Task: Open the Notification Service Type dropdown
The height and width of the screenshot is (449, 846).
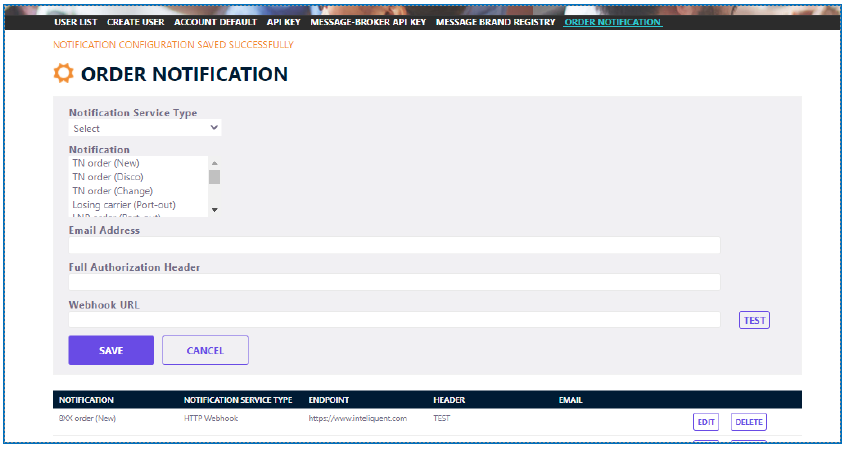Action: pos(145,128)
